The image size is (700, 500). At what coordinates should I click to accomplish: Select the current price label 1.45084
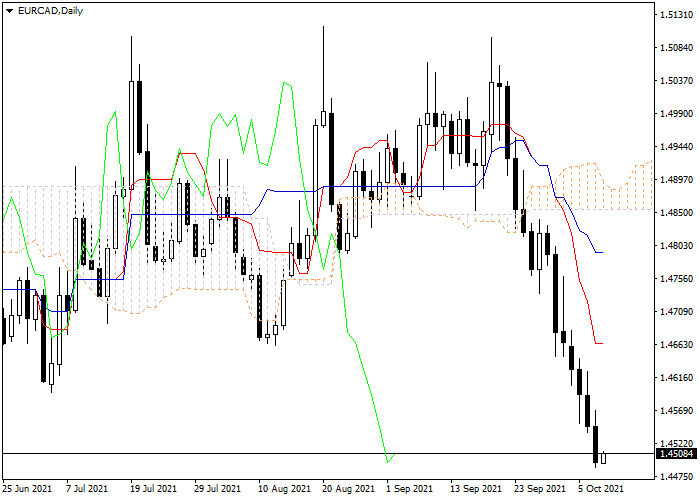[677, 454]
